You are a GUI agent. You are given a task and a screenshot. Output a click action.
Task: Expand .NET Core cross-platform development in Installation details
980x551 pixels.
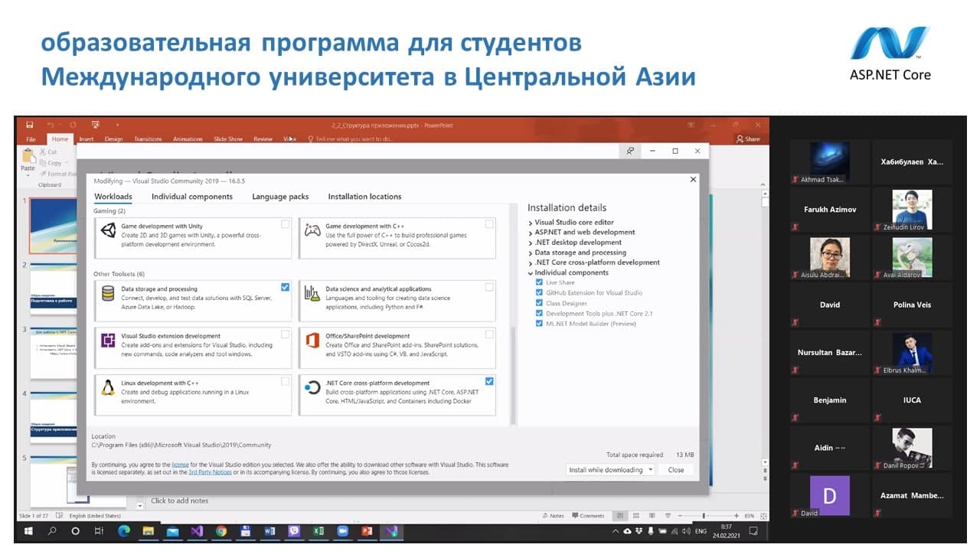[531, 262]
